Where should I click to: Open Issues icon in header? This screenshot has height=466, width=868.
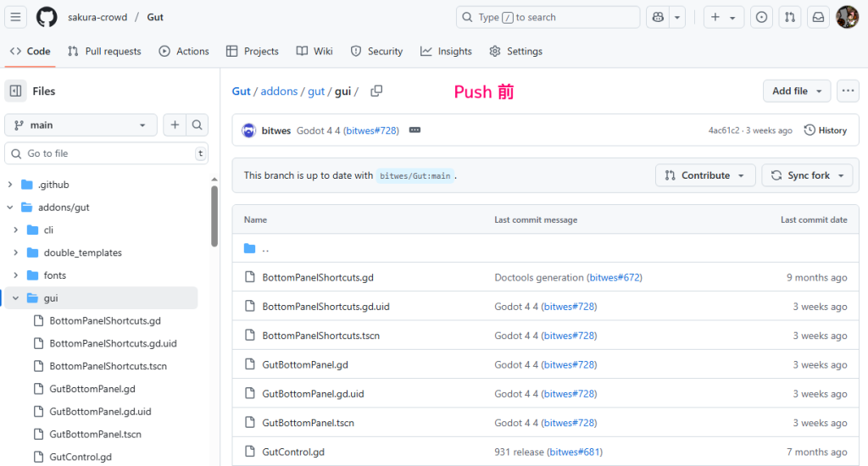pos(762,17)
